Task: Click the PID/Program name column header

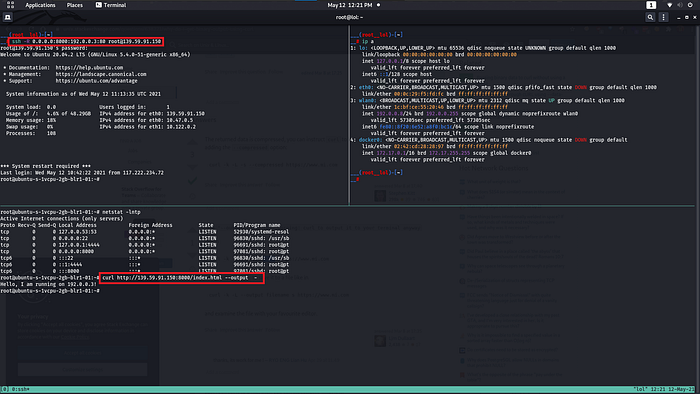Action: (257, 225)
